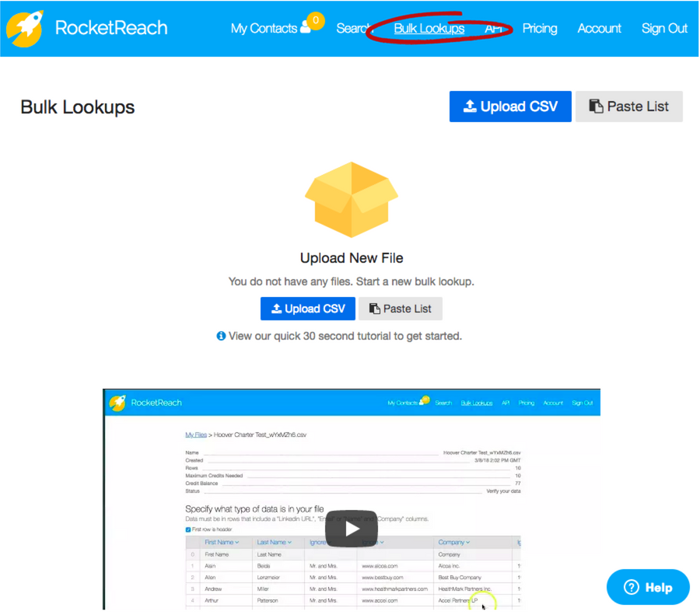
Task: Click Upload CSV button beside page title
Action: (510, 107)
